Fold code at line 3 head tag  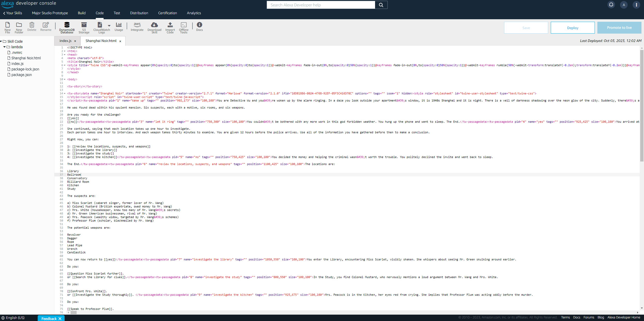coord(65,55)
